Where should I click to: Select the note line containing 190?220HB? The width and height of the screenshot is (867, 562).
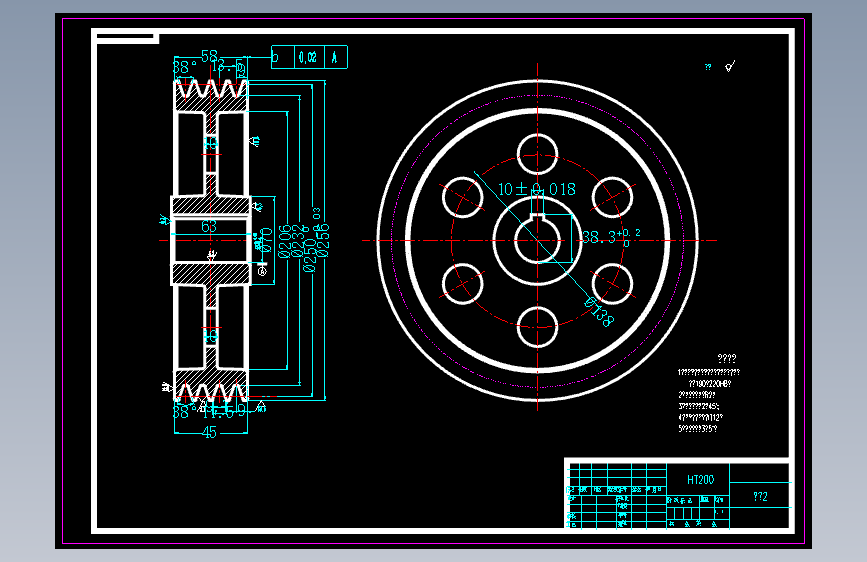[709, 383]
